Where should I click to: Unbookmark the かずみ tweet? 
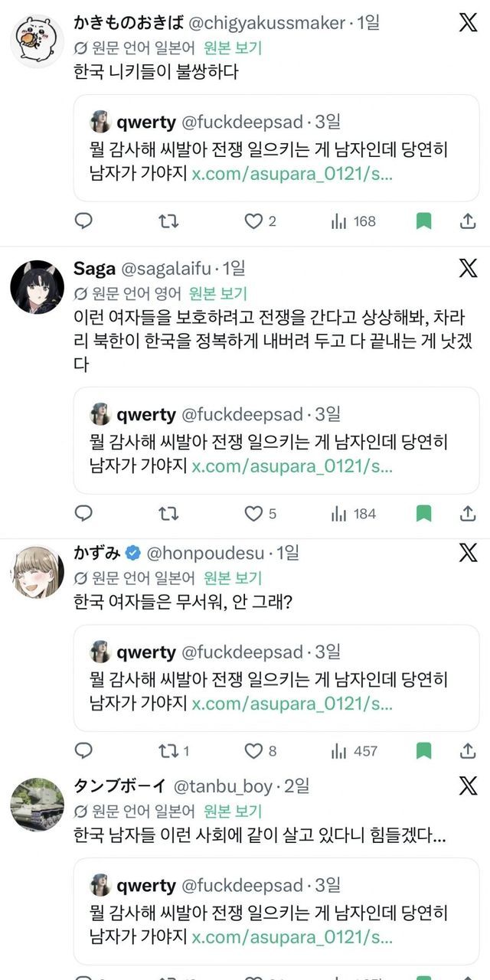[423, 751]
